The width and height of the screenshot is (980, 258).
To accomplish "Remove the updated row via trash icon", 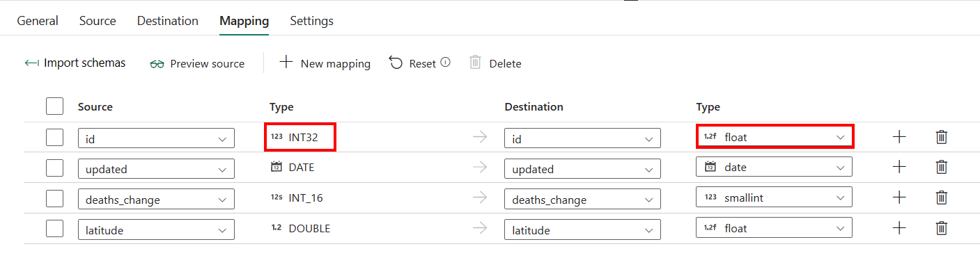I will coord(941,167).
